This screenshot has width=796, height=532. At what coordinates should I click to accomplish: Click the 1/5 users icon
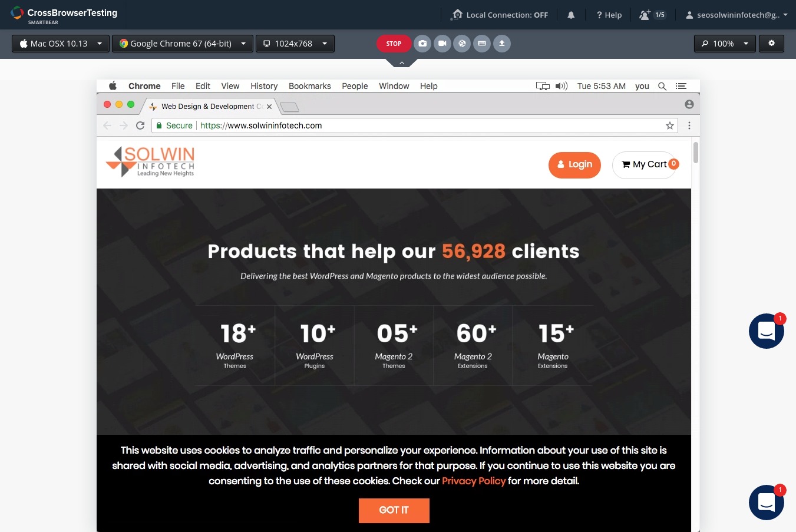pos(653,15)
